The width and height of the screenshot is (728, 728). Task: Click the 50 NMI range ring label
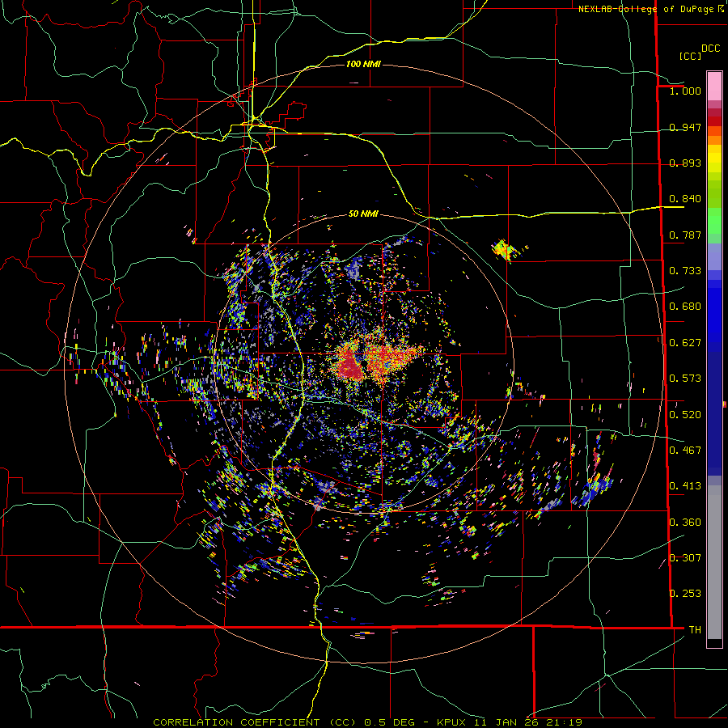pos(363,214)
